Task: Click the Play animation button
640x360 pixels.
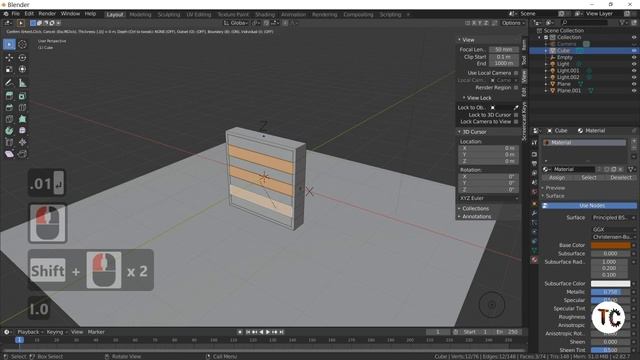Action: [x=268, y=332]
